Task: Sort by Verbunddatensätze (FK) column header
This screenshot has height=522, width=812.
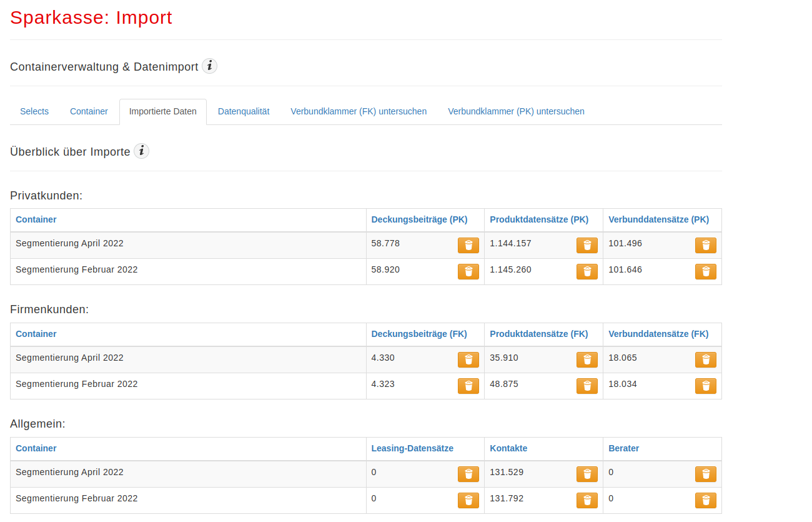Action: 658,334
